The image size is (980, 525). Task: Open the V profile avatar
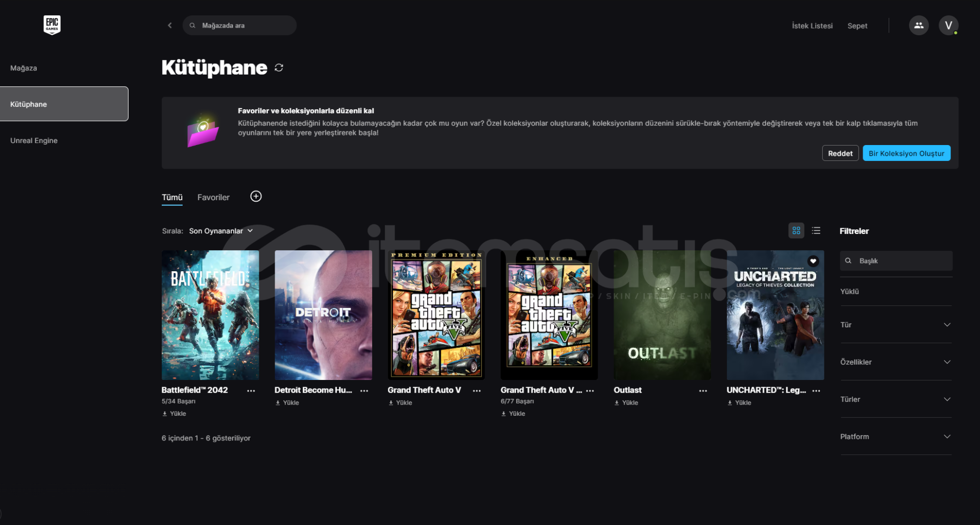[948, 26]
